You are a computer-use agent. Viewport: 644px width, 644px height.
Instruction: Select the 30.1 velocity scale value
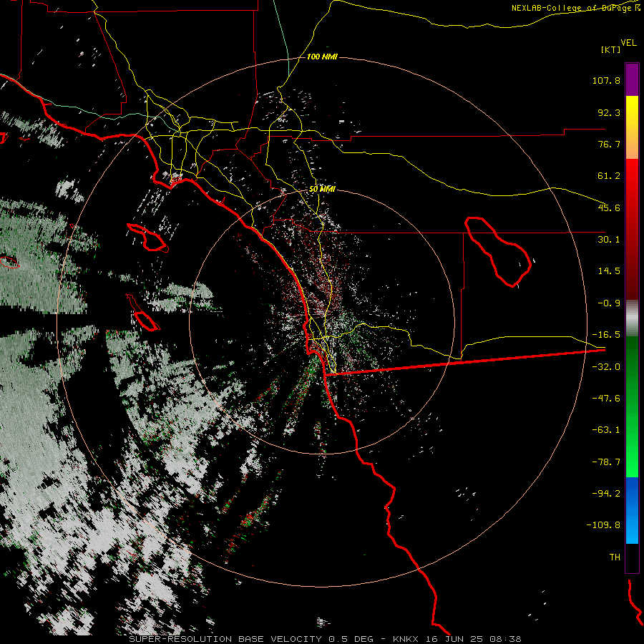click(x=609, y=240)
